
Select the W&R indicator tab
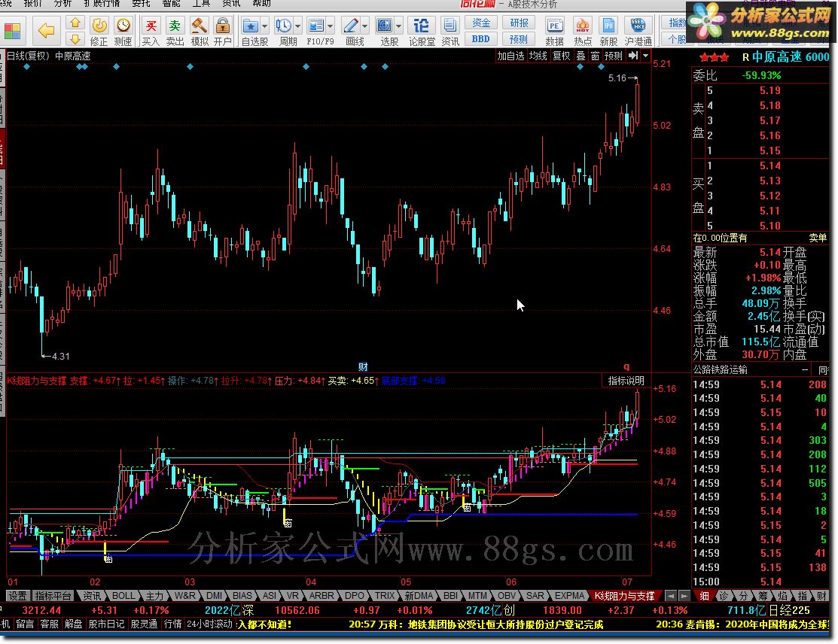pos(185,595)
